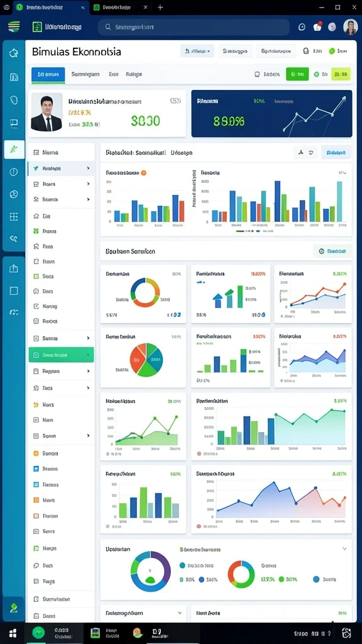This screenshot has width=362, height=644.
Task: Switch to the fourth tab in tab row
Action: click(134, 75)
